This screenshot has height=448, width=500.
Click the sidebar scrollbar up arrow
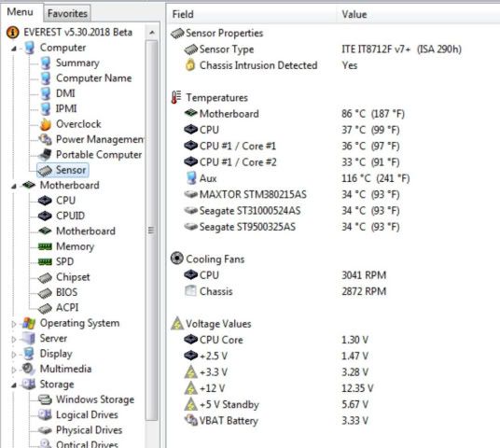pyautogui.click(x=152, y=33)
